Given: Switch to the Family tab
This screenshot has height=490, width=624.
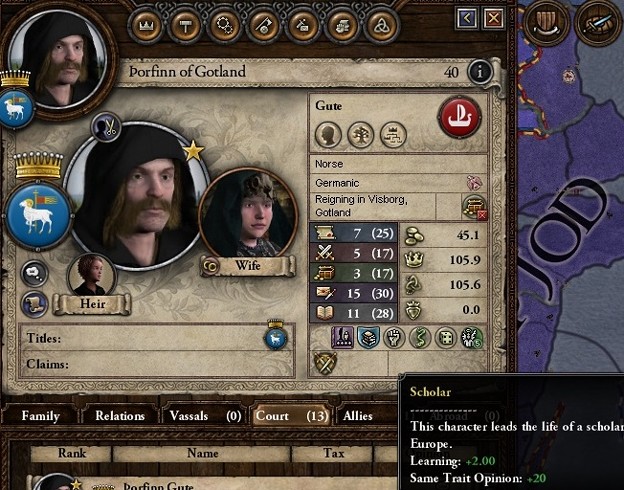Looking at the screenshot, I should point(41,416).
